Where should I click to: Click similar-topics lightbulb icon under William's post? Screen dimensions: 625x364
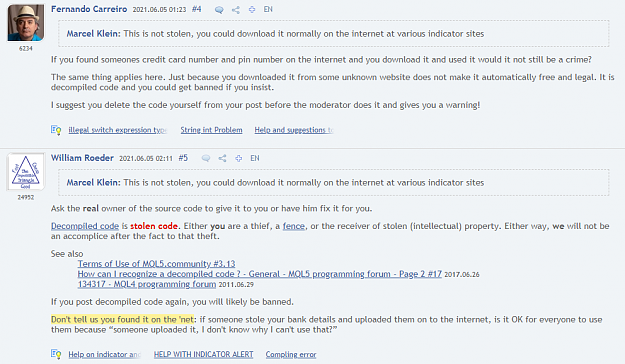[x=56, y=354]
